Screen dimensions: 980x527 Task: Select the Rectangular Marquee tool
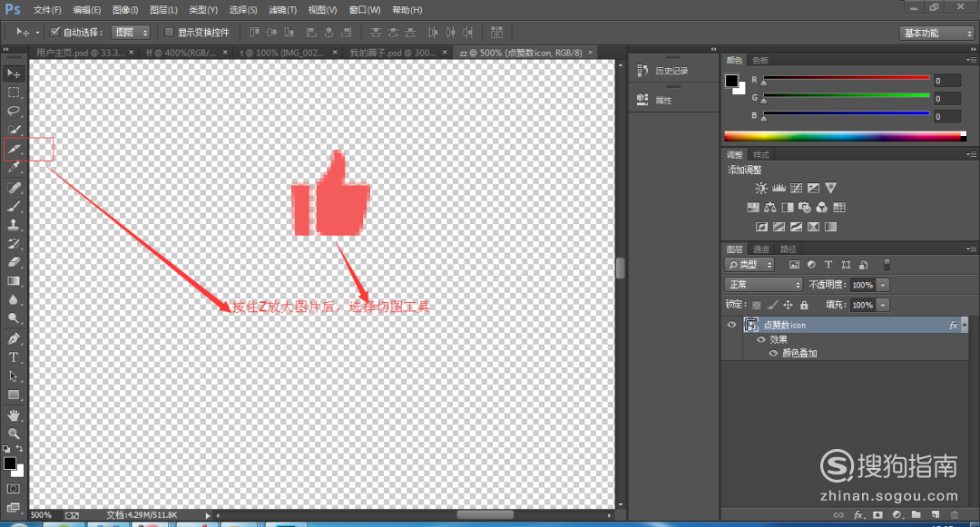[14, 93]
